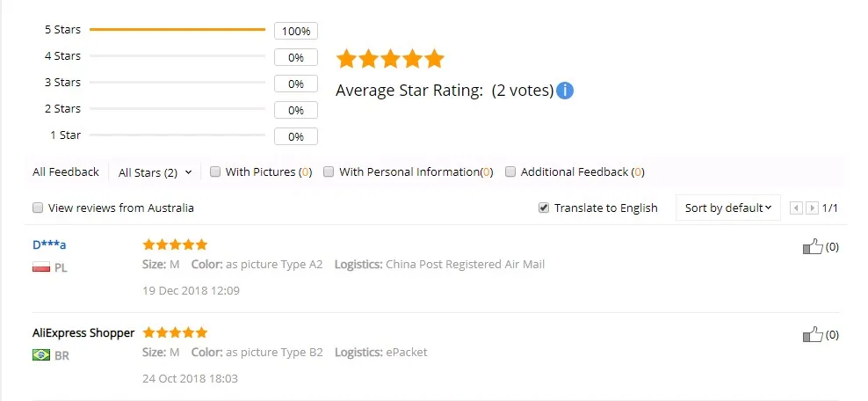Image resolution: width=868 pixels, height=401 pixels.
Task: Click the blue info icon beside votes
Action: pos(565,91)
